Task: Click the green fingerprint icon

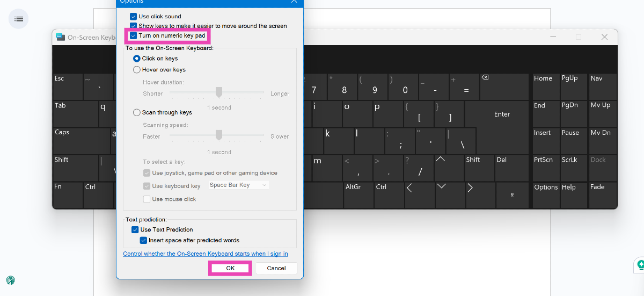Action: coord(10,280)
